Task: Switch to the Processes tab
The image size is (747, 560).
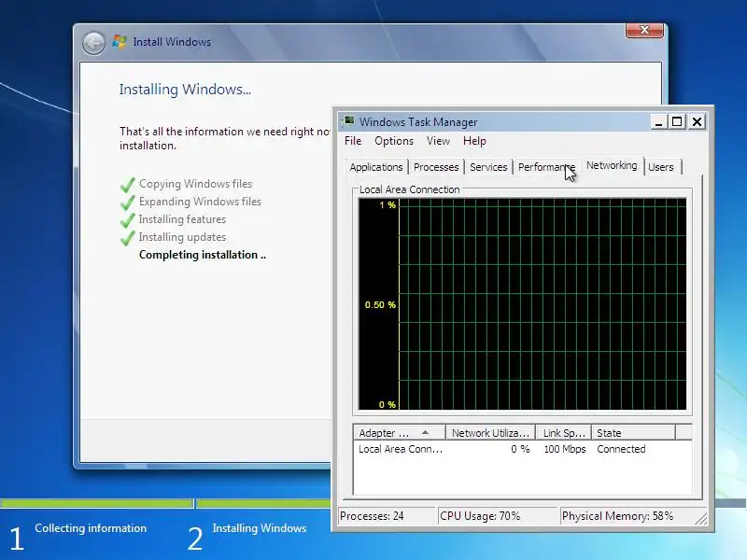Action: click(436, 167)
